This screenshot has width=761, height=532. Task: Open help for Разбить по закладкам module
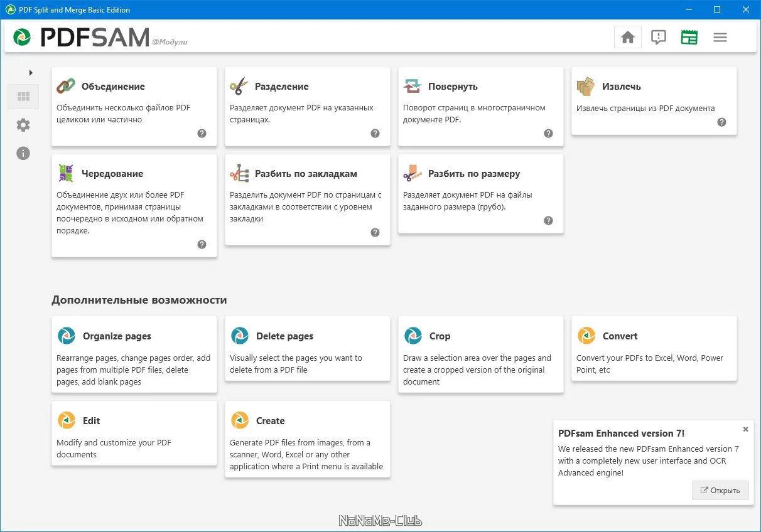coord(375,232)
